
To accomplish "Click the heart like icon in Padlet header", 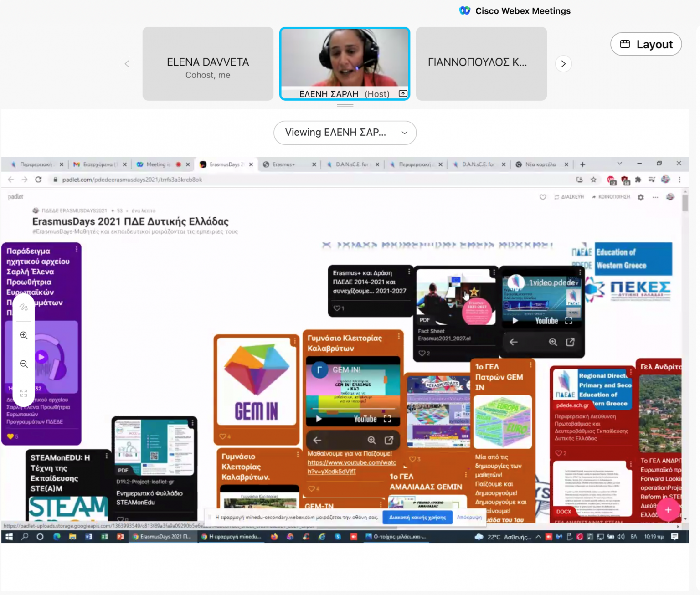I will [x=543, y=197].
